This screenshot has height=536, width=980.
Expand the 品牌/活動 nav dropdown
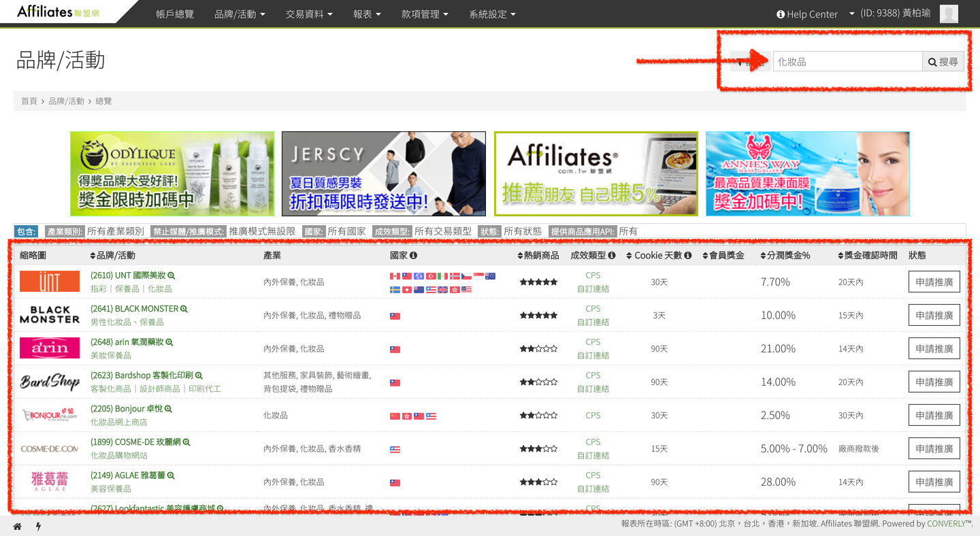(240, 14)
